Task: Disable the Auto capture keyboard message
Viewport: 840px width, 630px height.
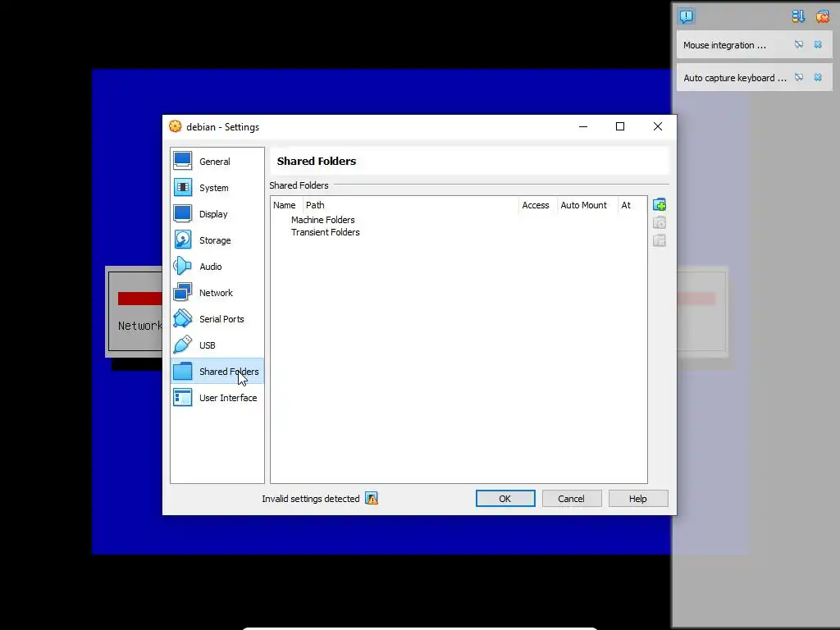Action: pyautogui.click(x=799, y=77)
